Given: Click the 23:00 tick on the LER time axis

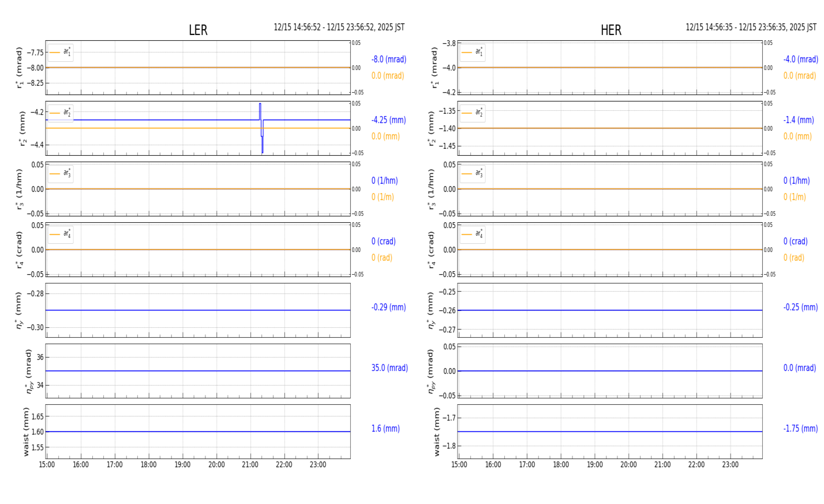Looking at the screenshot, I should pyautogui.click(x=318, y=465).
